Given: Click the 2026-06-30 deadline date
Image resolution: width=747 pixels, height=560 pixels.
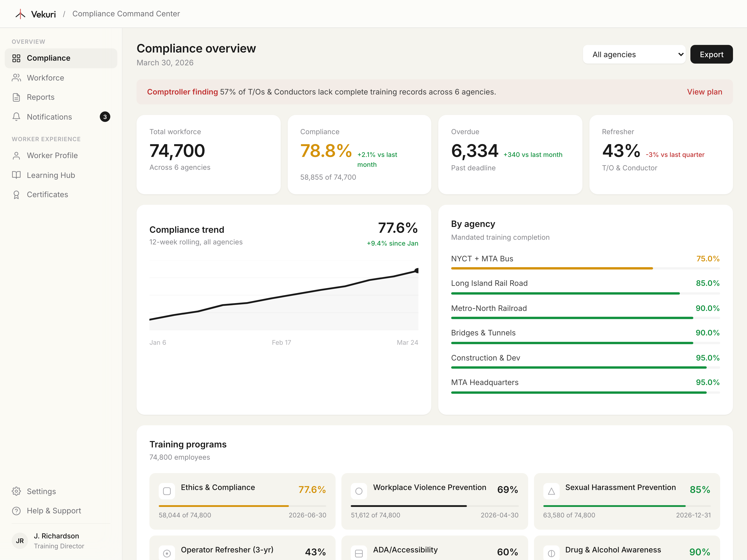Looking at the screenshot, I should [x=307, y=515].
